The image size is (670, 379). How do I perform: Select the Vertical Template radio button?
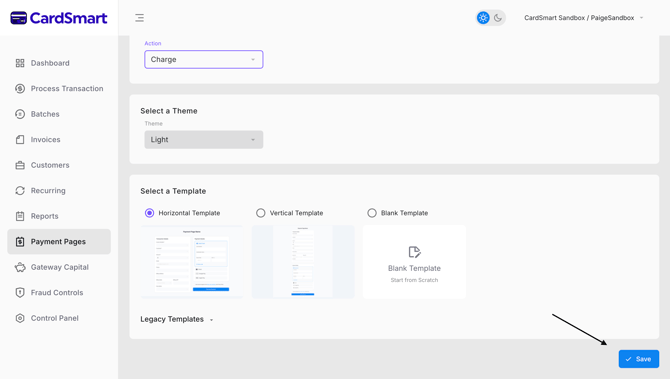(x=261, y=213)
